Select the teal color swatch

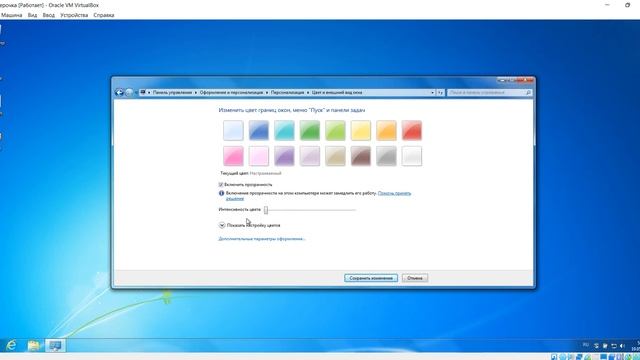pyautogui.click(x=284, y=130)
